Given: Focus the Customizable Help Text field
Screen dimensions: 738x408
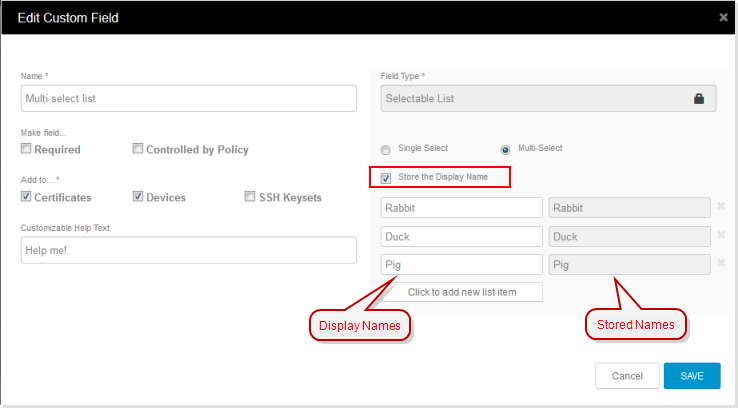Looking at the screenshot, I should tap(188, 250).
